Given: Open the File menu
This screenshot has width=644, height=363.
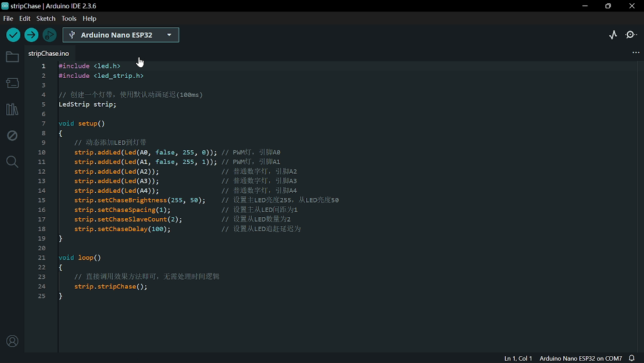Looking at the screenshot, I should [x=8, y=19].
